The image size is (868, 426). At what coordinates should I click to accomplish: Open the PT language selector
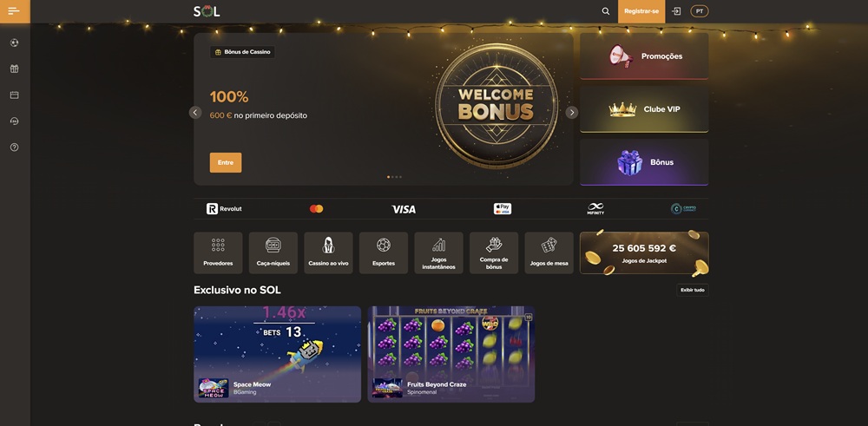point(700,11)
